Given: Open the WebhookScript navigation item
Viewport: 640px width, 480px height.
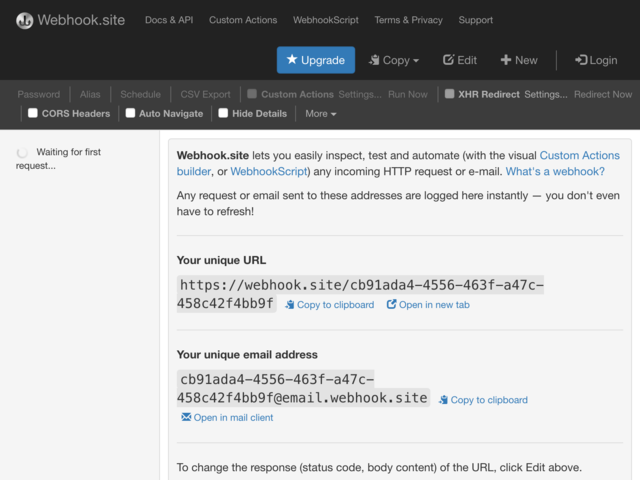Looking at the screenshot, I should pos(326,20).
